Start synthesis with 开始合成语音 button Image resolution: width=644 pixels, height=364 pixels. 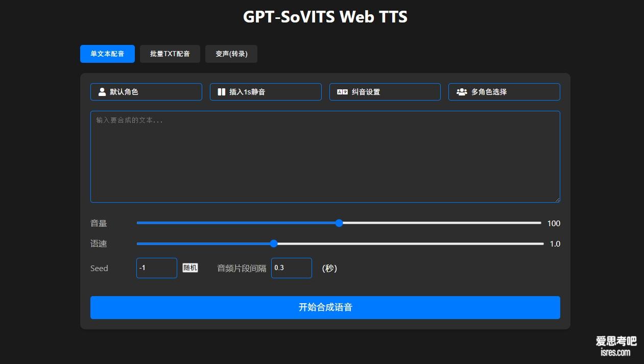pyautogui.click(x=325, y=307)
